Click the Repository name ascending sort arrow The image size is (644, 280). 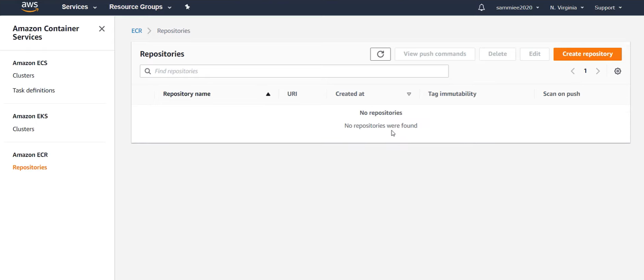(x=268, y=94)
